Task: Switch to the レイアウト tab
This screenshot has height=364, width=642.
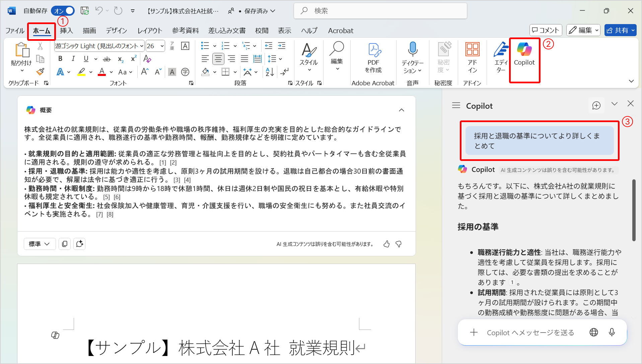Action: [x=150, y=30]
